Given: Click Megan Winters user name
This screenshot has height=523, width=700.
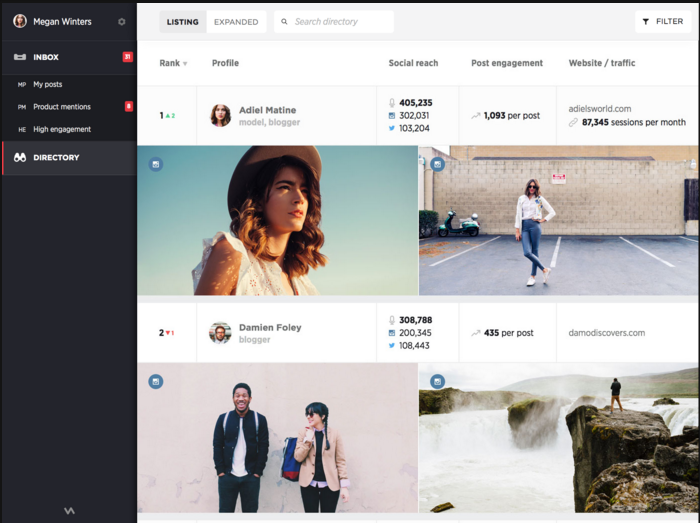Looking at the screenshot, I should coord(62,21).
